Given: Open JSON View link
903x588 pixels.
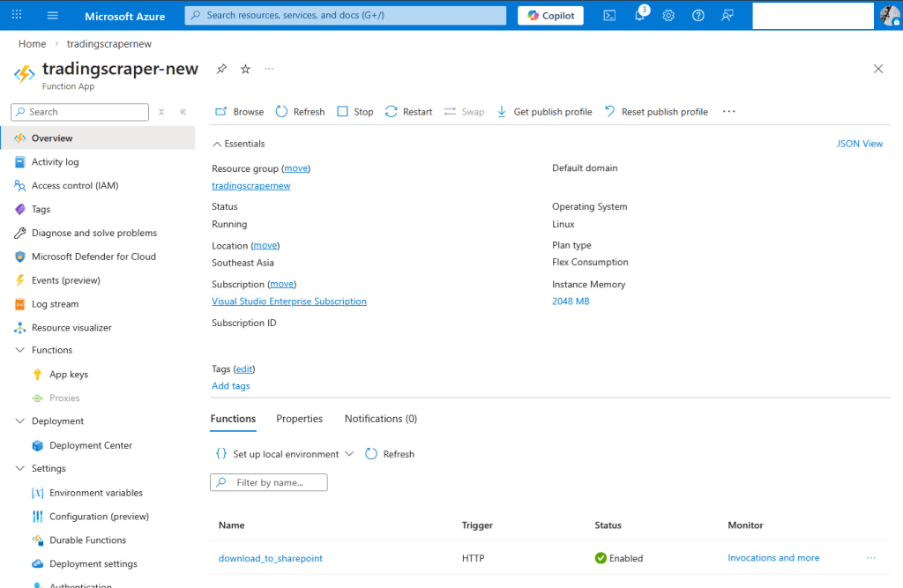Looking at the screenshot, I should click(859, 144).
